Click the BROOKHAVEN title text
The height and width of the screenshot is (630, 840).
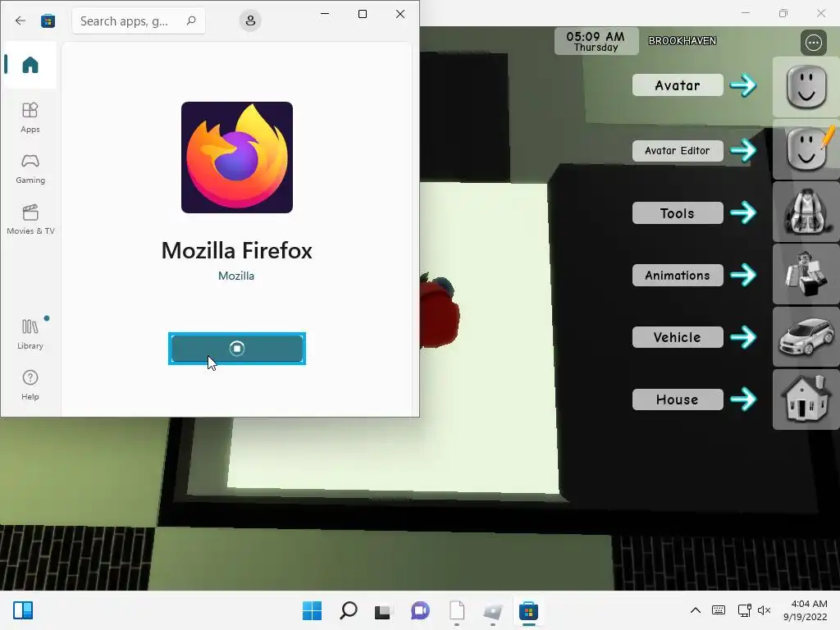tap(682, 41)
